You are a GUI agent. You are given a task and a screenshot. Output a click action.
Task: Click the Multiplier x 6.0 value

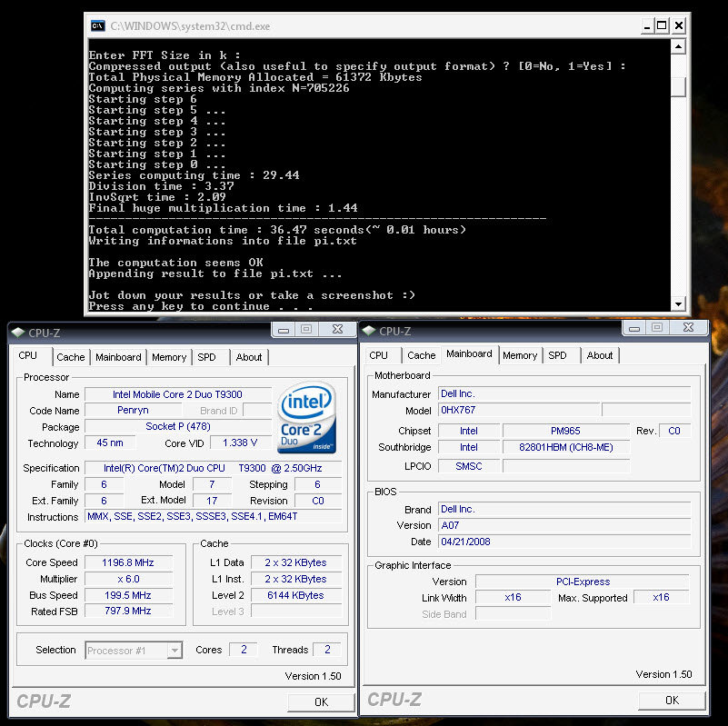coord(128,579)
